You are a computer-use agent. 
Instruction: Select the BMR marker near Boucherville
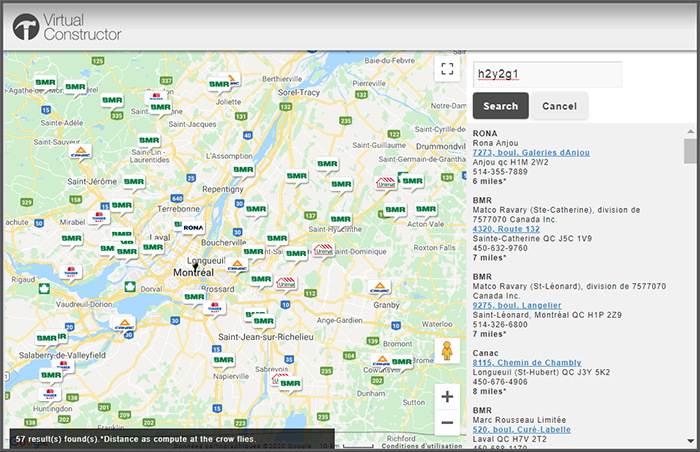point(254,252)
